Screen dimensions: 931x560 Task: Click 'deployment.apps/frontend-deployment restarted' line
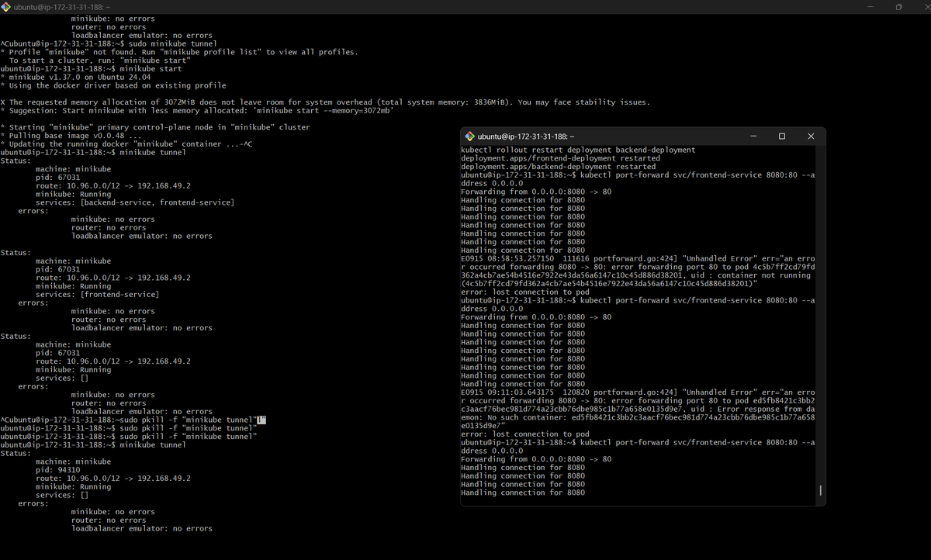point(560,158)
